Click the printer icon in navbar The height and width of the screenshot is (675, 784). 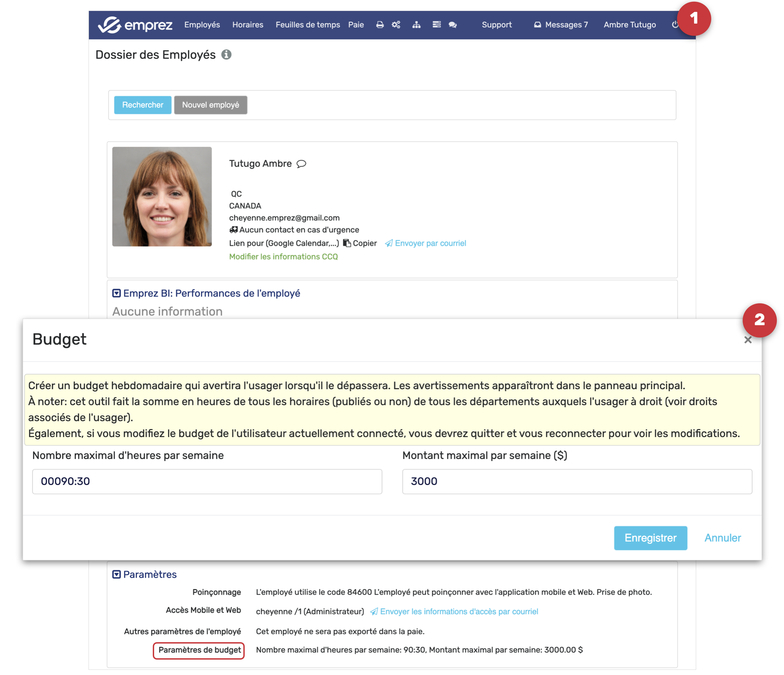pos(380,25)
